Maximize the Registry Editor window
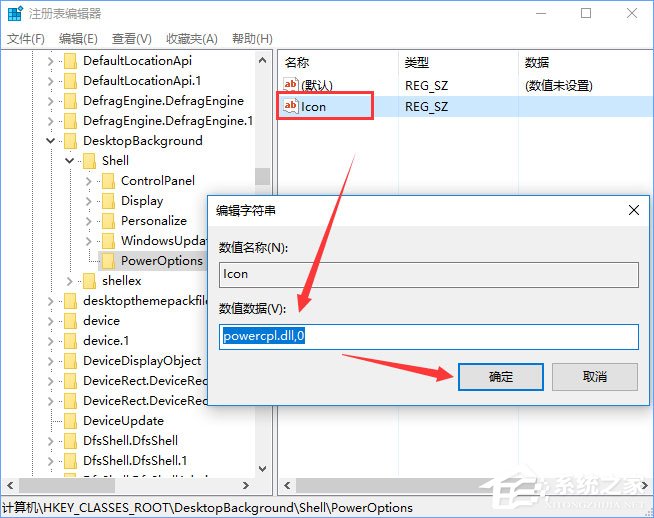The height and width of the screenshot is (518, 654). [586, 13]
